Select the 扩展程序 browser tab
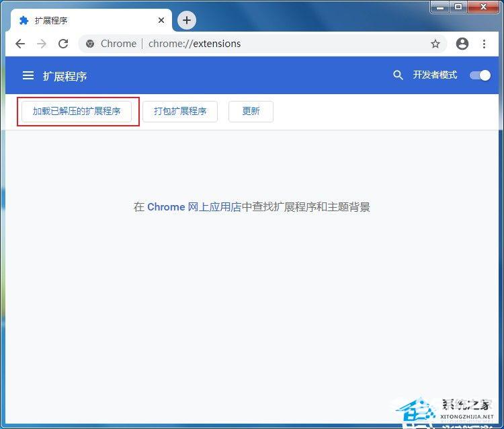Viewport: 504px width, 429px height. point(91,21)
